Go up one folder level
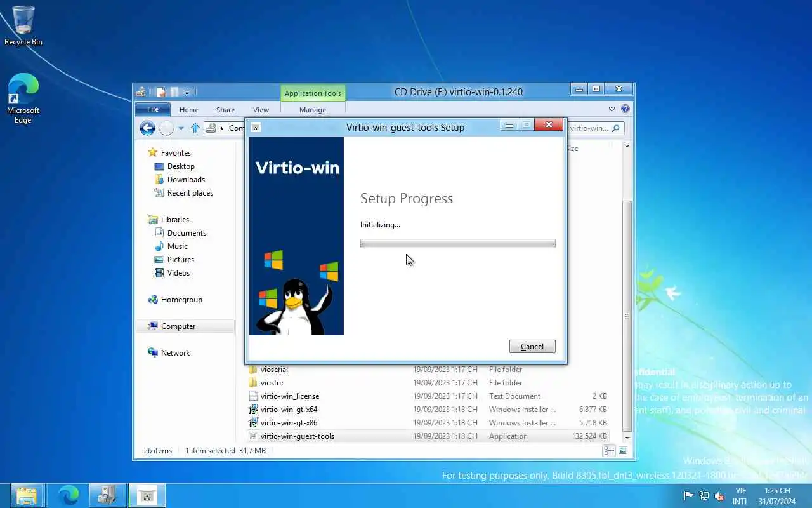 (x=195, y=128)
